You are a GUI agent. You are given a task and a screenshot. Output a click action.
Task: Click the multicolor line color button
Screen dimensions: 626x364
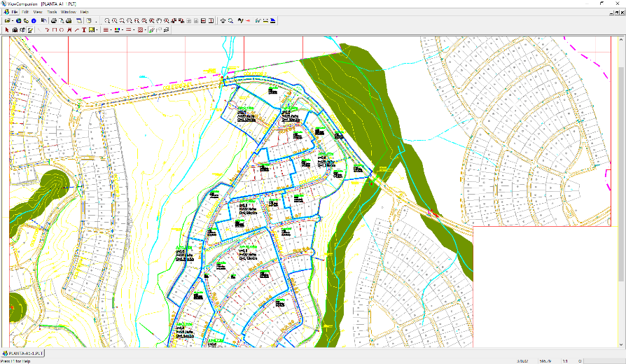click(x=116, y=30)
